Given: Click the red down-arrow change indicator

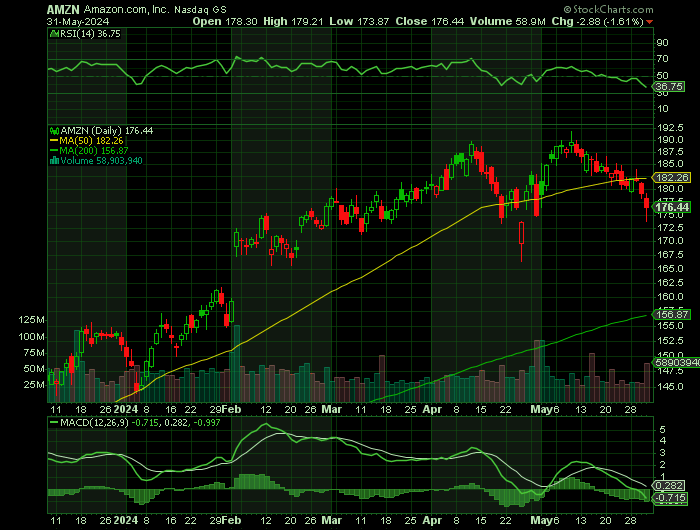Looking at the screenshot, I should click(x=649, y=22).
